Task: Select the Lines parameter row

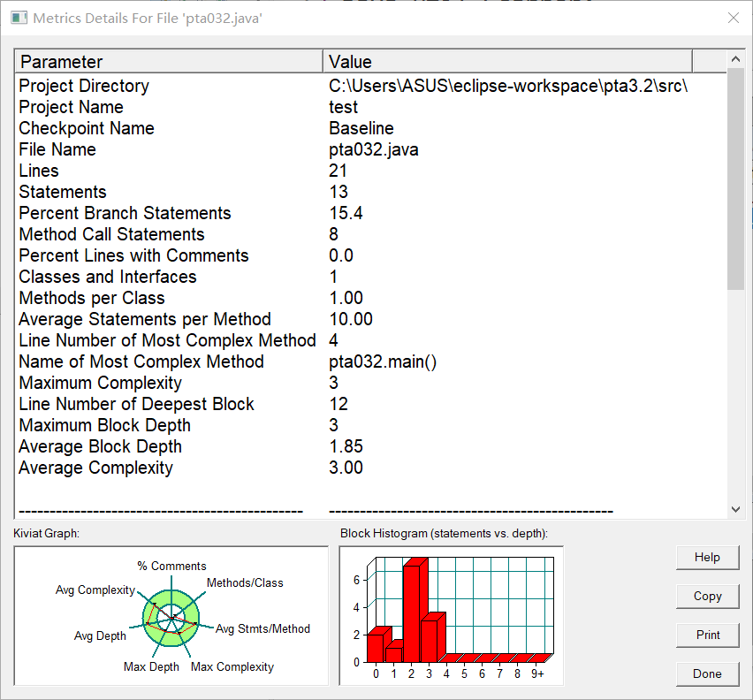Action: (x=370, y=171)
